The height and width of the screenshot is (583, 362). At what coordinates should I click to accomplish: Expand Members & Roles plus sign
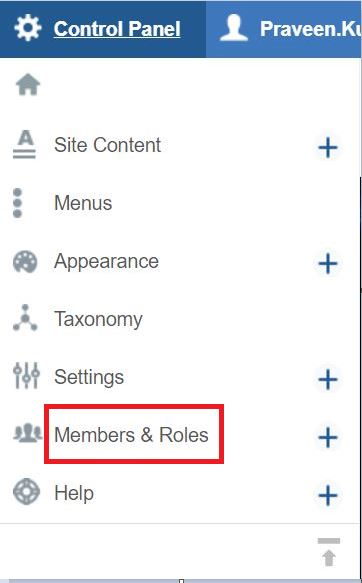tap(328, 437)
